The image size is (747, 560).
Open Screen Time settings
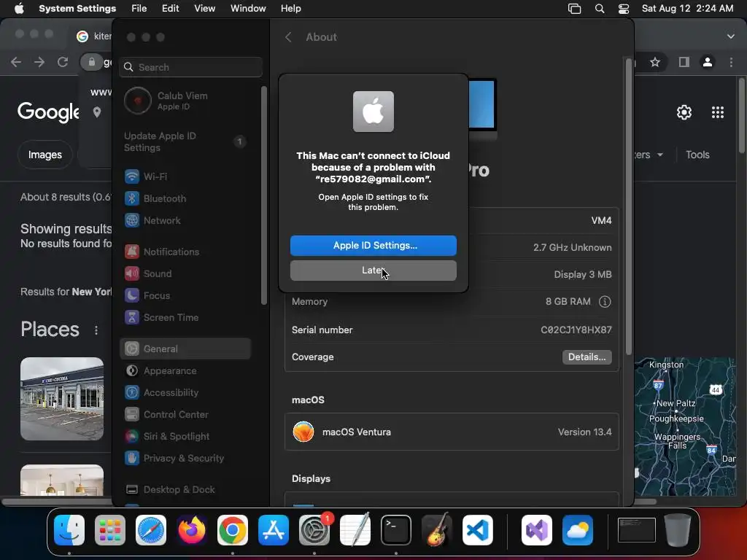click(x=186, y=318)
